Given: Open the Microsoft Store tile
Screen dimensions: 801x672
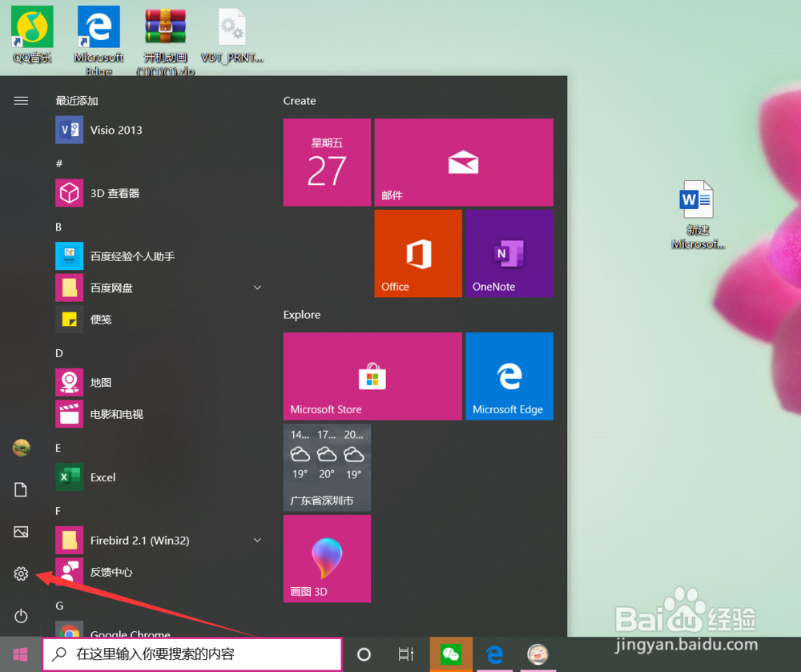Looking at the screenshot, I should 372,376.
